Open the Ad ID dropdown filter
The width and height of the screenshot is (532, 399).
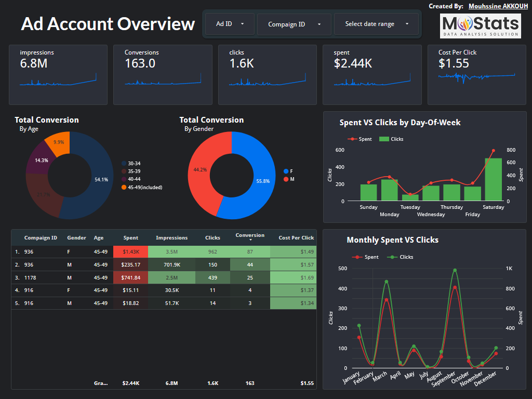pos(229,24)
